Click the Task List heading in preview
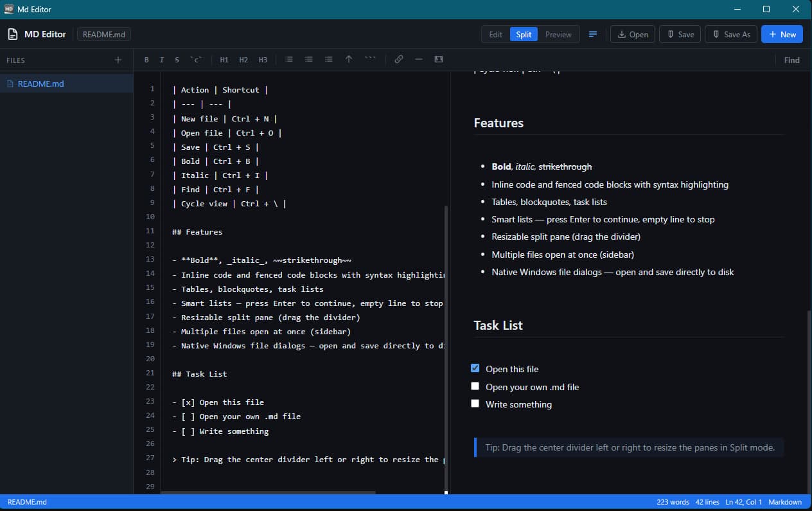Image resolution: width=812 pixels, height=511 pixels. (x=498, y=325)
